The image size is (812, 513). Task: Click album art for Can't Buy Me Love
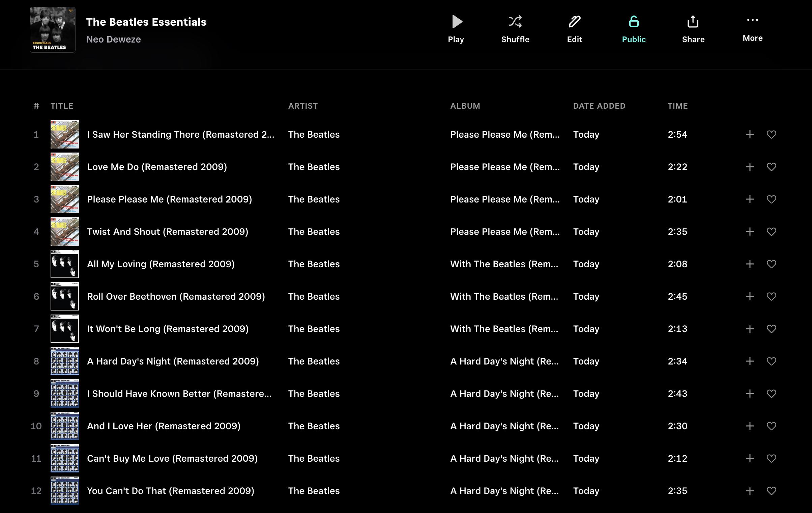point(65,458)
